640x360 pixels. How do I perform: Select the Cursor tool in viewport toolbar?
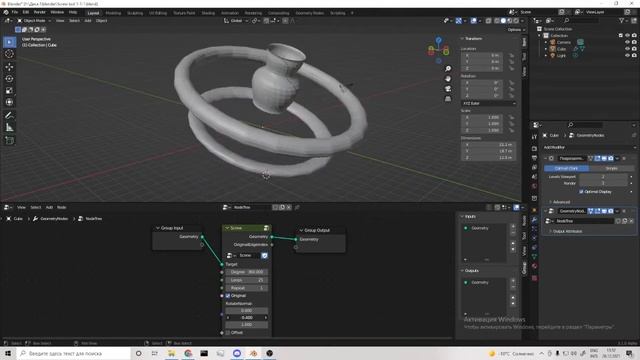coord(9,54)
